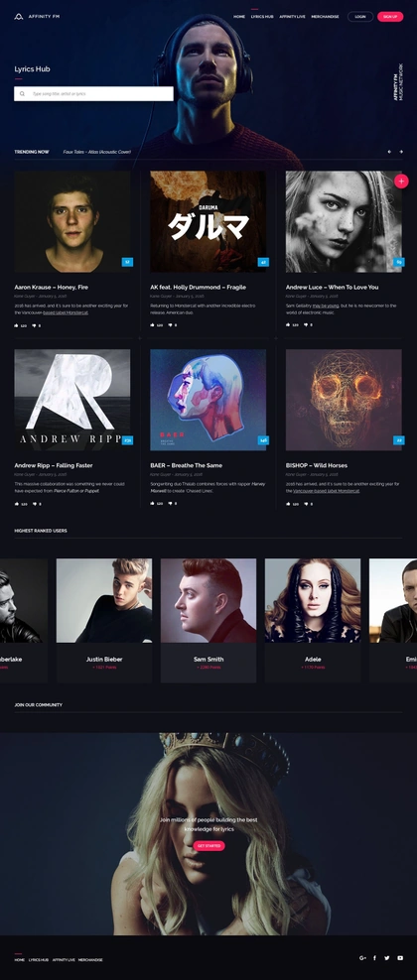Open Lyrics Hub in top navigation
The width and height of the screenshot is (417, 980).
tap(262, 17)
